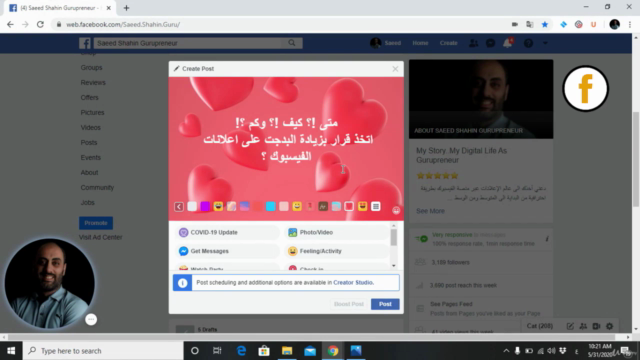Image resolution: width=640 pixels, height=360 pixels.
Task: Open Posts in the page sidebar
Action: (x=89, y=142)
